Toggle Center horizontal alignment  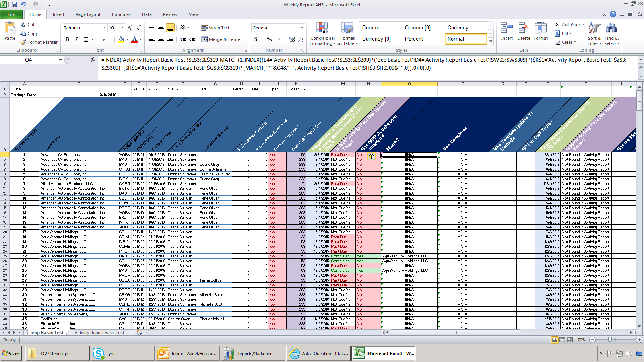click(x=161, y=39)
